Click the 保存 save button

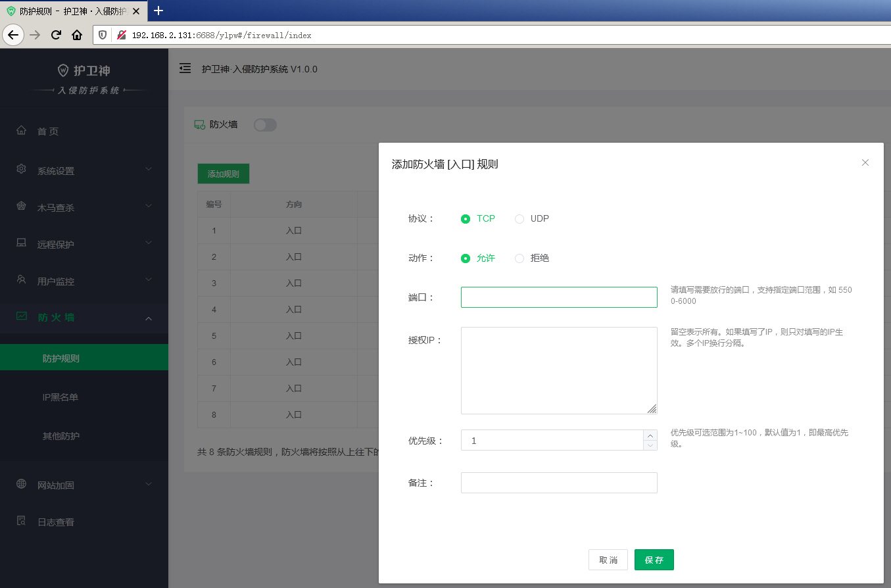coord(654,560)
